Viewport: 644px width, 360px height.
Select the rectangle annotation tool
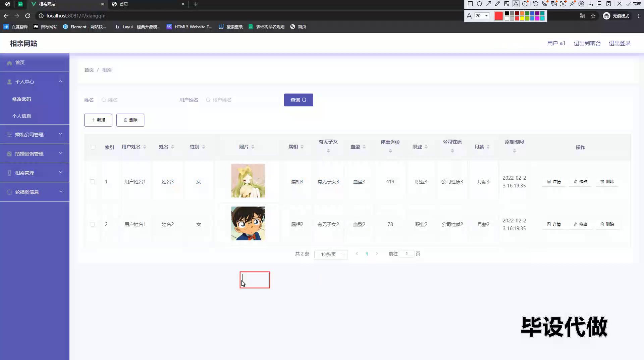470,4
